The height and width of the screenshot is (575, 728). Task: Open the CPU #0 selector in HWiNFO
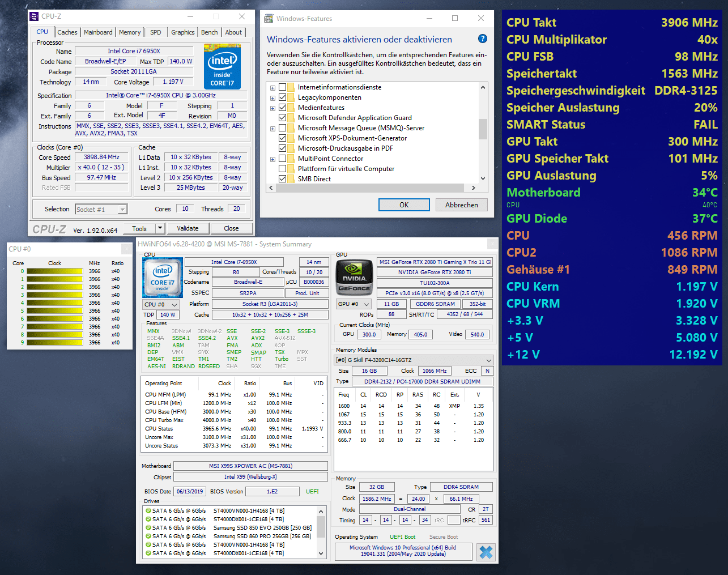pos(160,304)
